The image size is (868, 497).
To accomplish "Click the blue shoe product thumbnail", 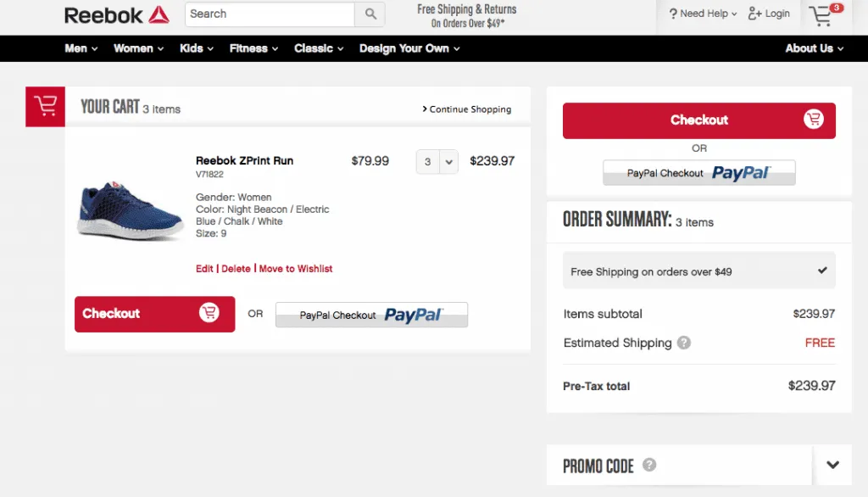I will pyautogui.click(x=131, y=210).
